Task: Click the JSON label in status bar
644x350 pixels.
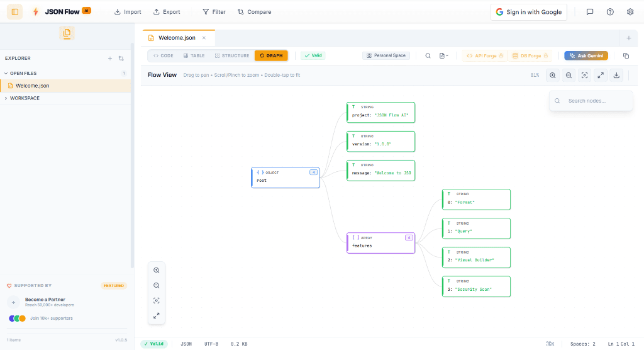Action: [x=186, y=344]
